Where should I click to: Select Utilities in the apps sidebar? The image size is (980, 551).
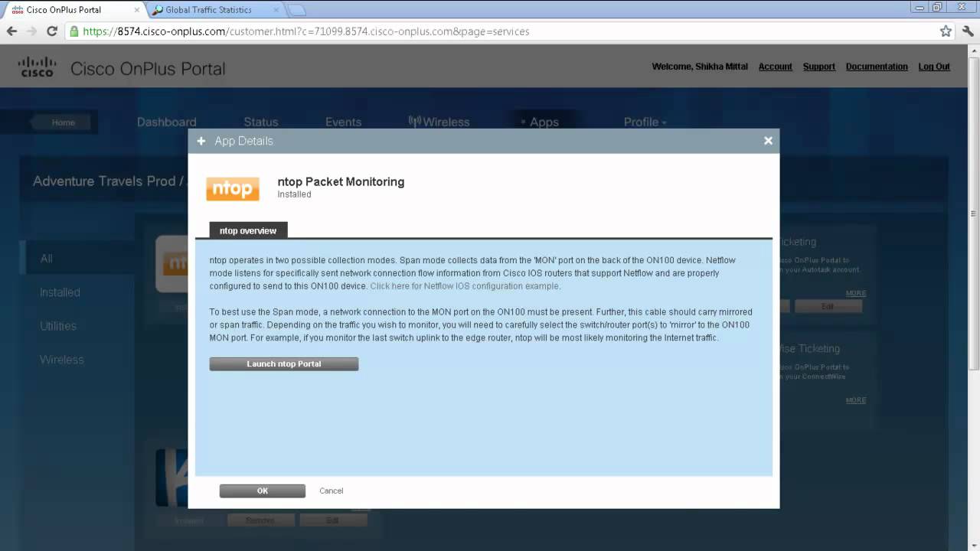pyautogui.click(x=58, y=326)
